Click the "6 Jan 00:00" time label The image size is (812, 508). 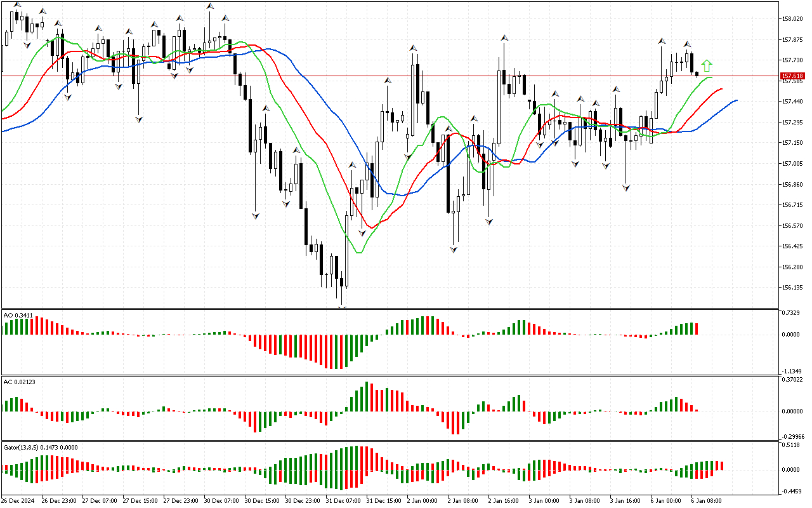[666, 501]
